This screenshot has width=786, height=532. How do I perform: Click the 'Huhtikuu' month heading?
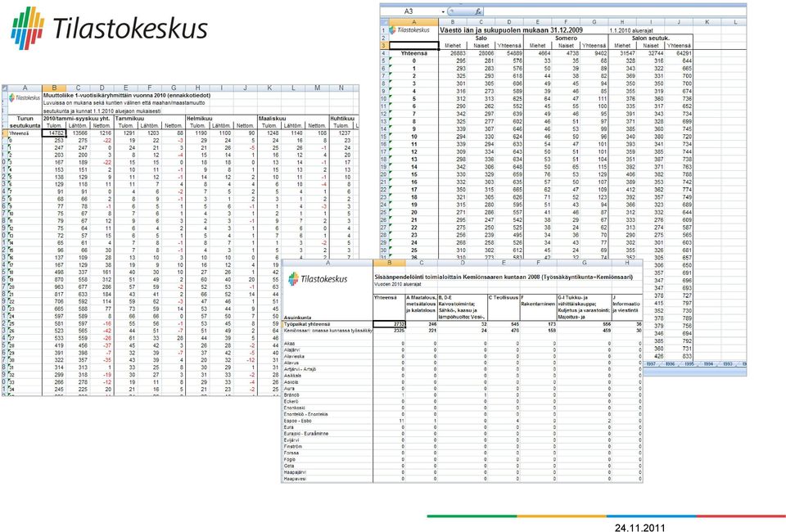[342, 118]
